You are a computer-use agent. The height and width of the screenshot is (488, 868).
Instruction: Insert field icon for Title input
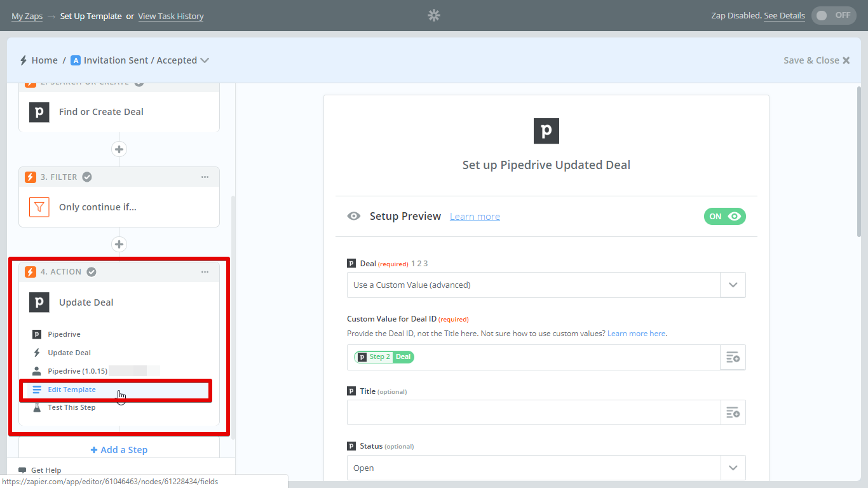733,413
